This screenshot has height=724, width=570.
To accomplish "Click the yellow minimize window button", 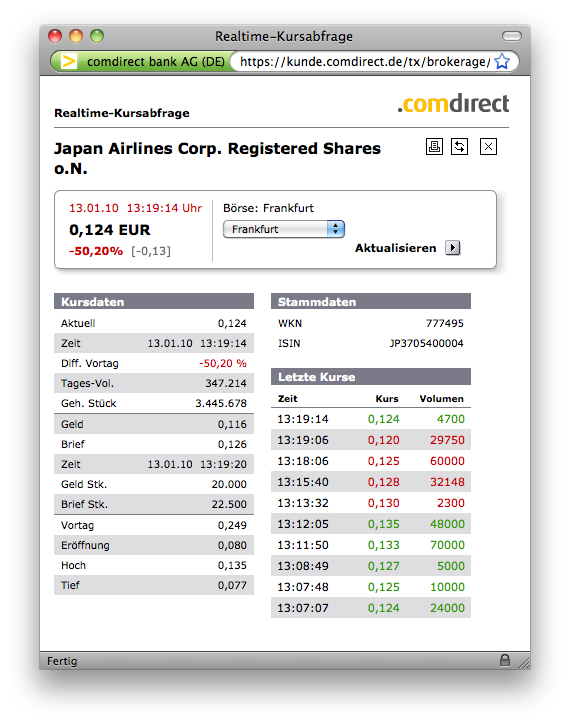I will click(x=76, y=36).
